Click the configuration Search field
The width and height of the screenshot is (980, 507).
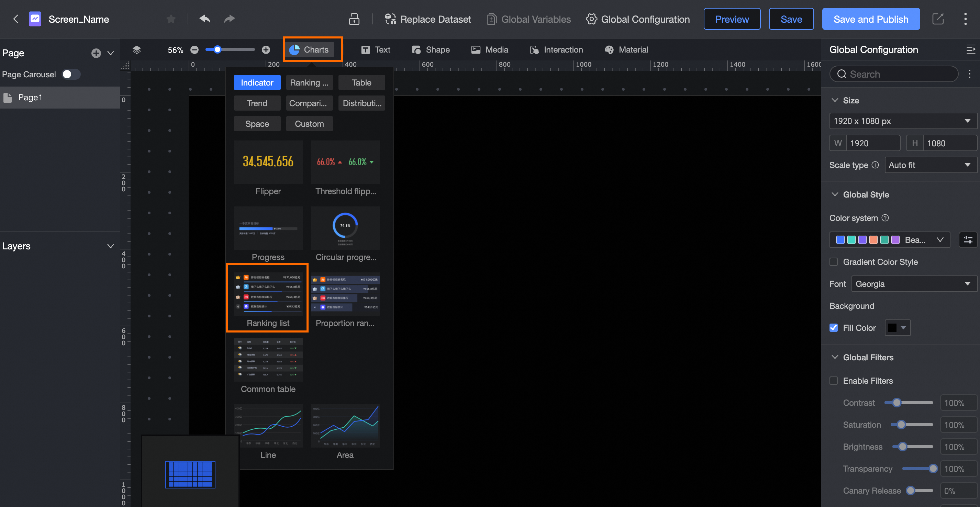click(893, 74)
